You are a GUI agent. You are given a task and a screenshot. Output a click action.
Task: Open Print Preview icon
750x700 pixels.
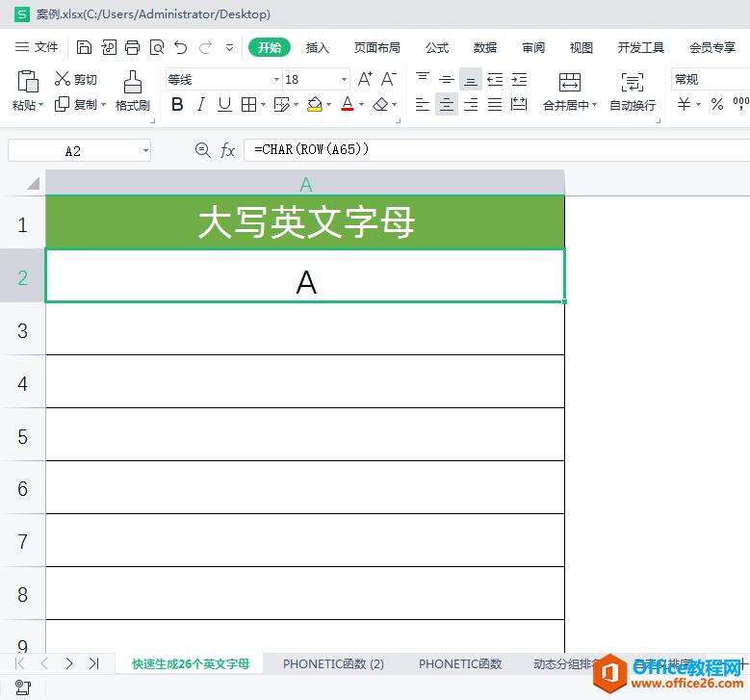[157, 47]
